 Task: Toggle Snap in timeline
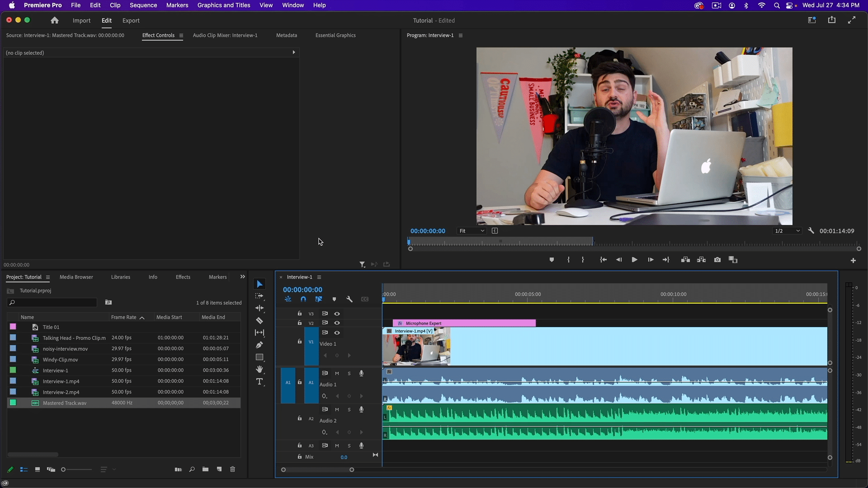(303, 299)
